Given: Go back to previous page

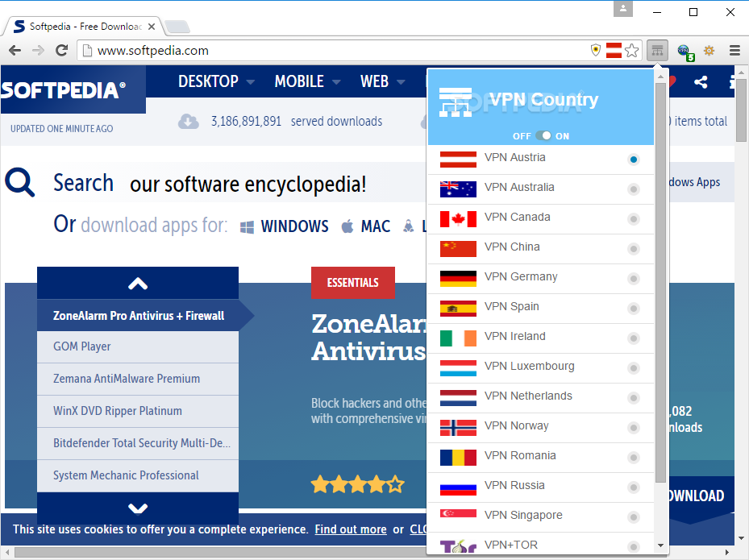Looking at the screenshot, I should click(15, 50).
